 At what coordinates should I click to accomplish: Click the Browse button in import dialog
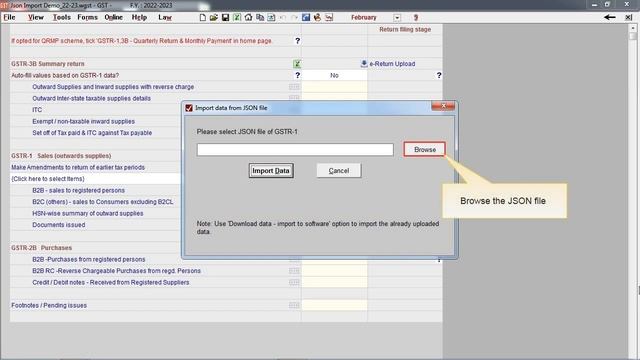tap(424, 149)
